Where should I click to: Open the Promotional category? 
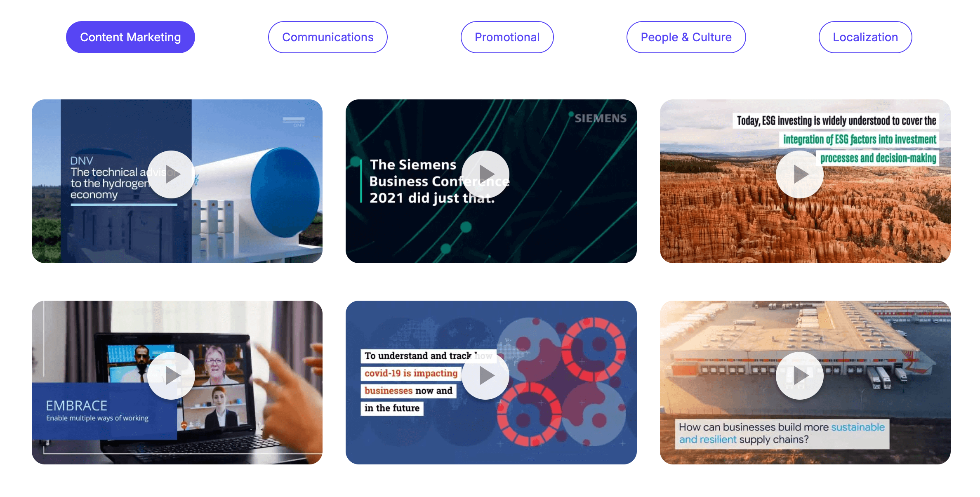[x=507, y=37]
